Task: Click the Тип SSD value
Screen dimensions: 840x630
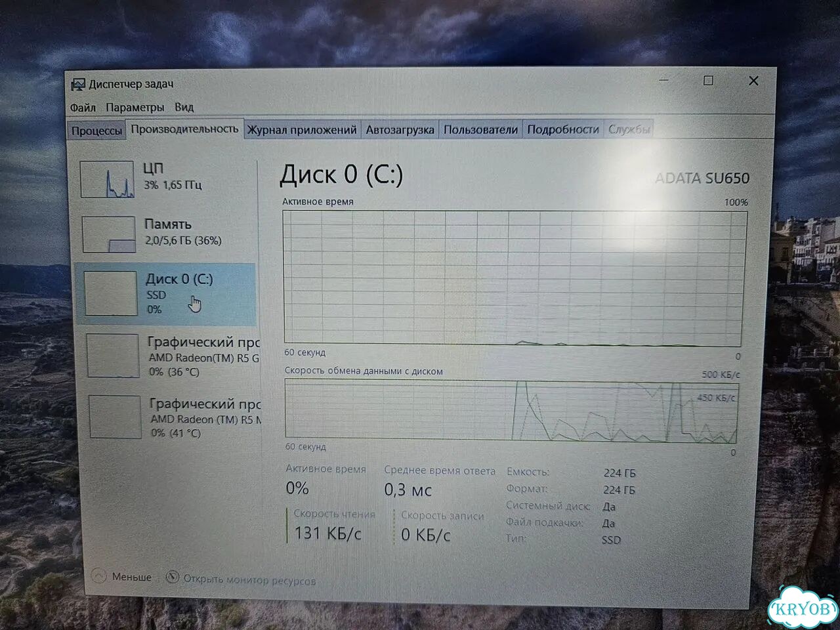Action: (x=611, y=540)
